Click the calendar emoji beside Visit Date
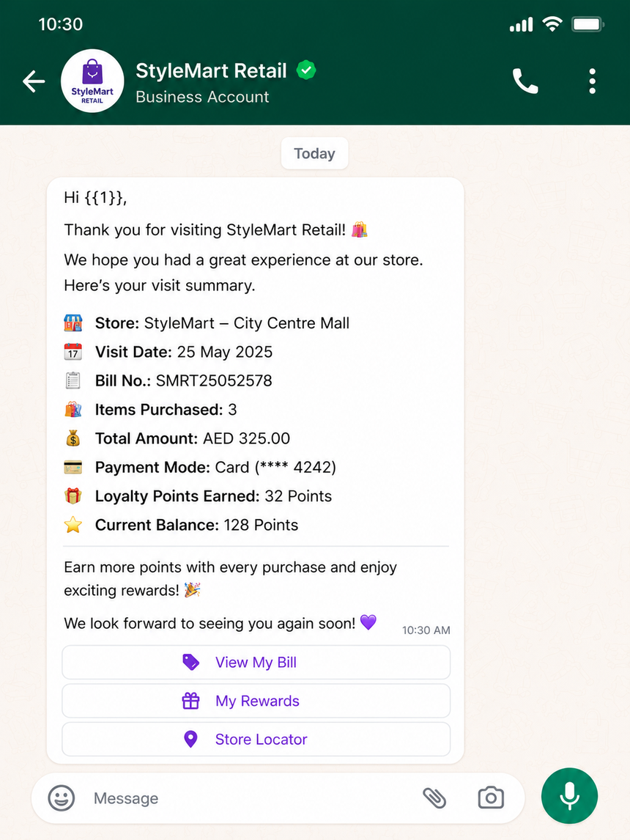Image resolution: width=630 pixels, height=840 pixels. pos(73,351)
